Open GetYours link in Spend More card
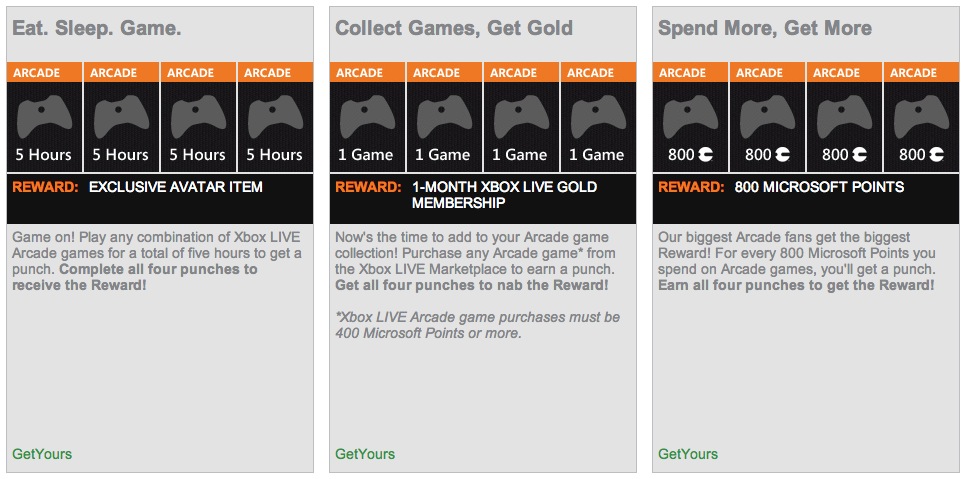Image resolution: width=967 pixels, height=479 pixels. pos(688,454)
